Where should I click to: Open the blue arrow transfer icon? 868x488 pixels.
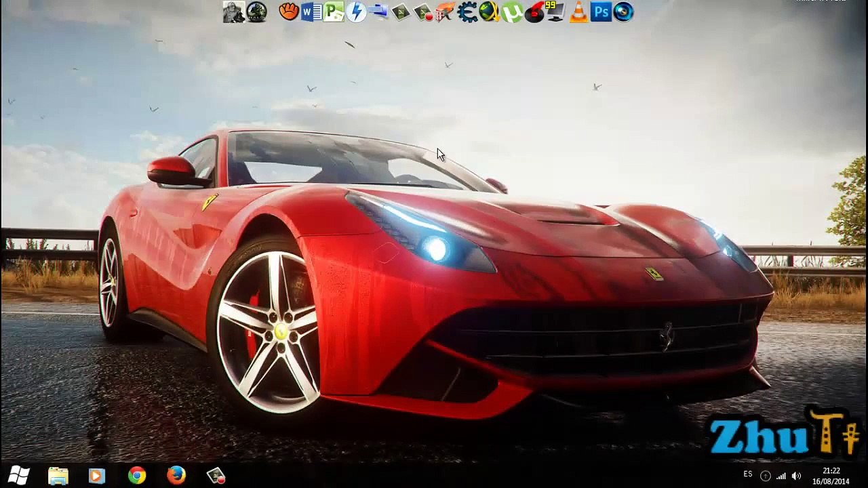[378, 12]
